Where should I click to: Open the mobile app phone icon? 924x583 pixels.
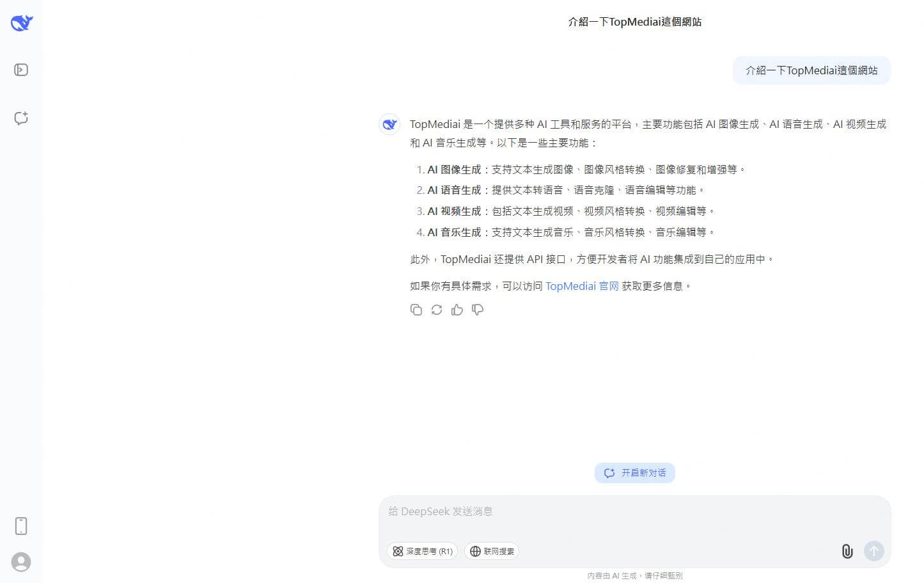[x=21, y=526]
